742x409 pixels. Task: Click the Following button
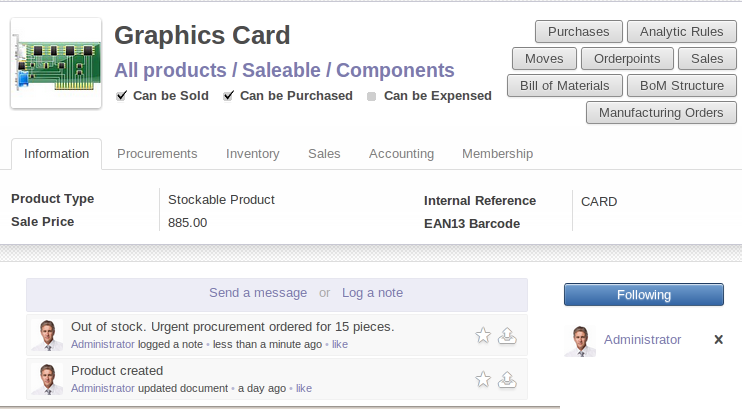click(x=643, y=295)
